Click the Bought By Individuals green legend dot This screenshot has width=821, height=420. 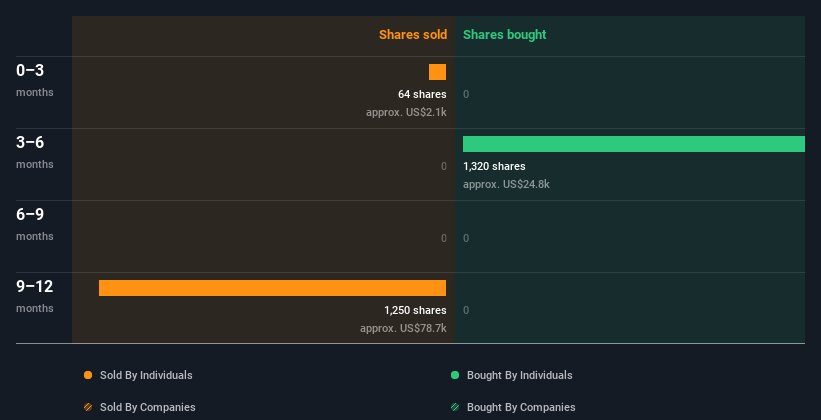[x=455, y=375]
